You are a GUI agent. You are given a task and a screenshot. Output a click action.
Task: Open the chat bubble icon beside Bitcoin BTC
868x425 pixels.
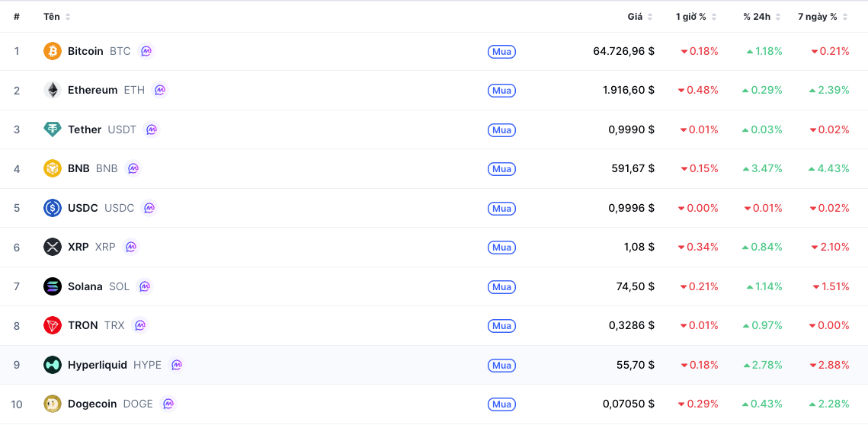[x=146, y=51]
